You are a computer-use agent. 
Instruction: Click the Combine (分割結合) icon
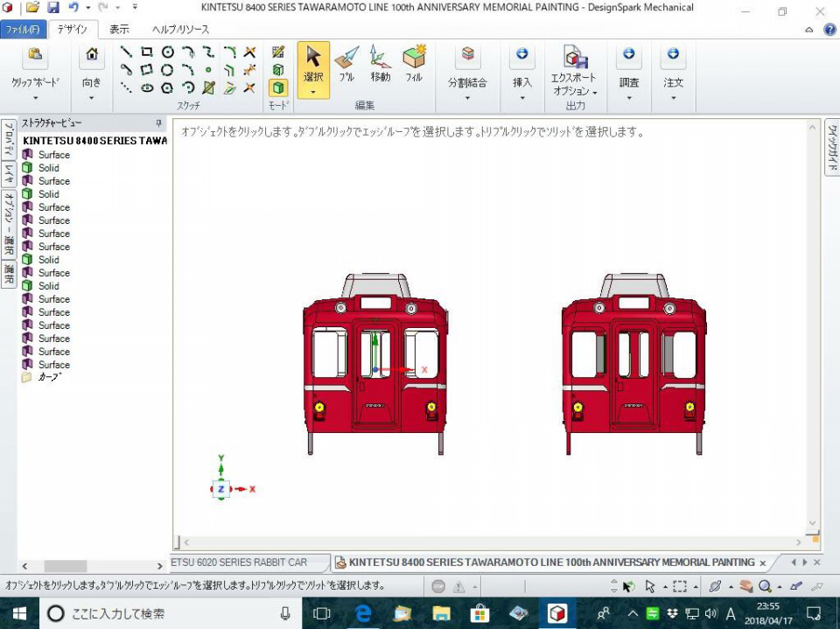point(467,54)
